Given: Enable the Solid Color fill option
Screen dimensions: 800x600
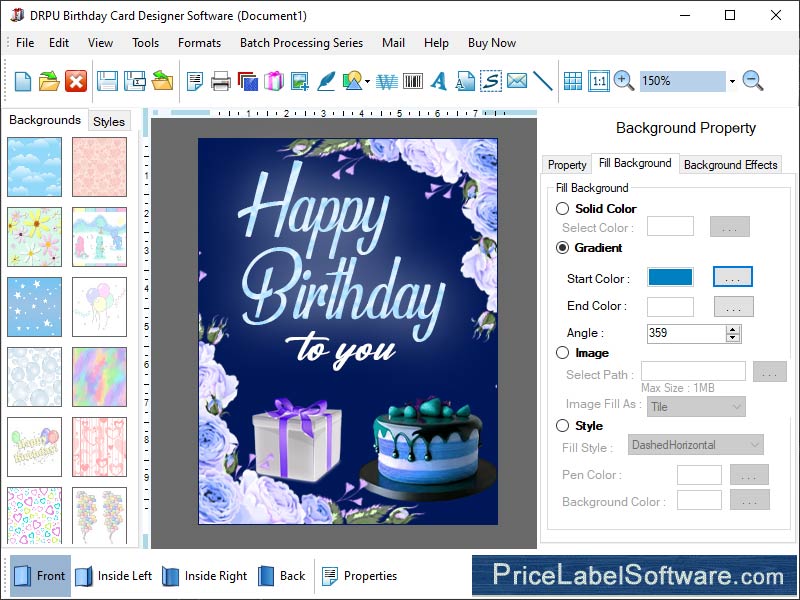Looking at the screenshot, I should point(563,209).
